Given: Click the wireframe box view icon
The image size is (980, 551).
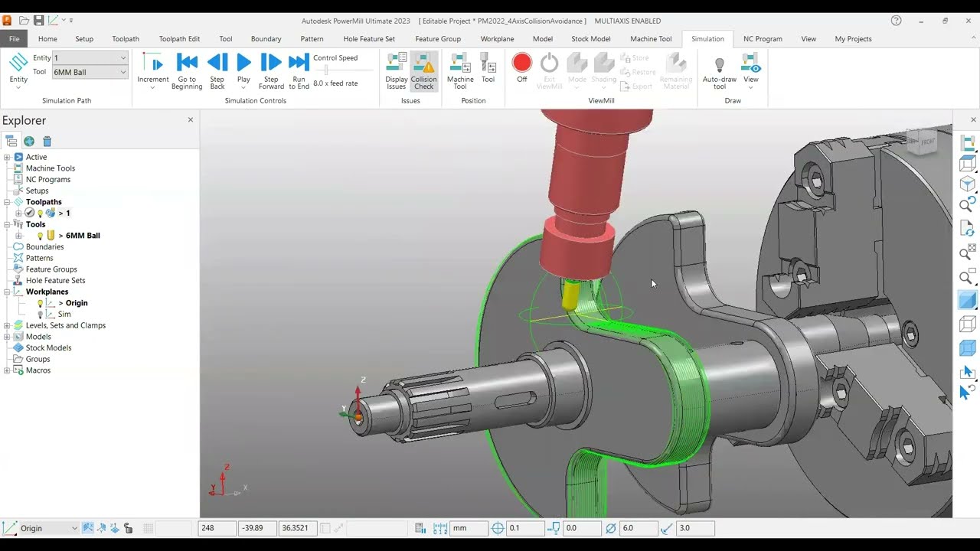Looking at the screenshot, I should [968, 163].
